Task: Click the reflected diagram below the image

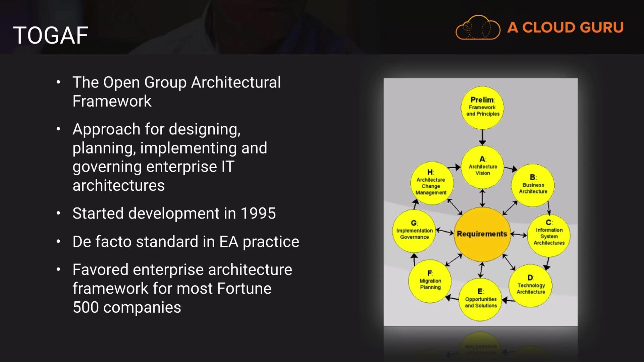Action: click(480, 345)
